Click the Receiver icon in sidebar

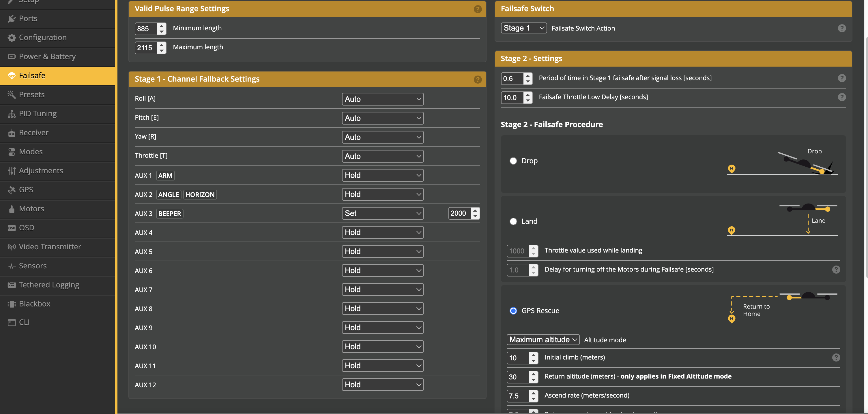click(x=12, y=133)
